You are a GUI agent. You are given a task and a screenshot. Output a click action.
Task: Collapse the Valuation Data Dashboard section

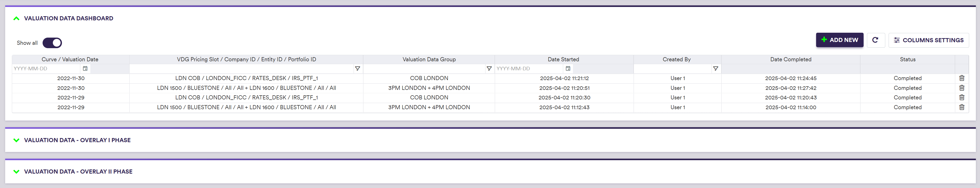click(16, 18)
